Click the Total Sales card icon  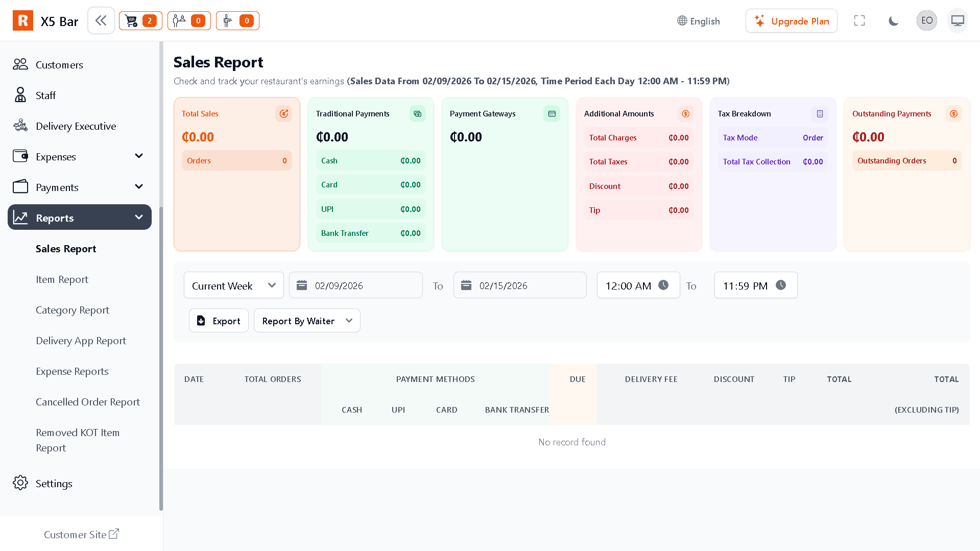(283, 114)
